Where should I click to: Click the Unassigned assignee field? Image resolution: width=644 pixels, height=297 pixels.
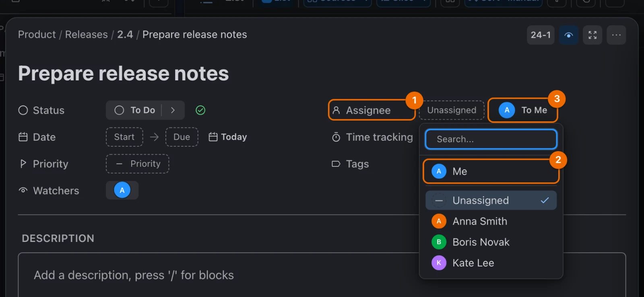pyautogui.click(x=452, y=110)
